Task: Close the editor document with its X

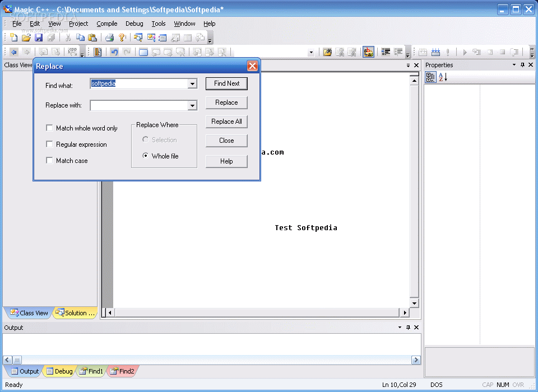Action: coord(416,65)
